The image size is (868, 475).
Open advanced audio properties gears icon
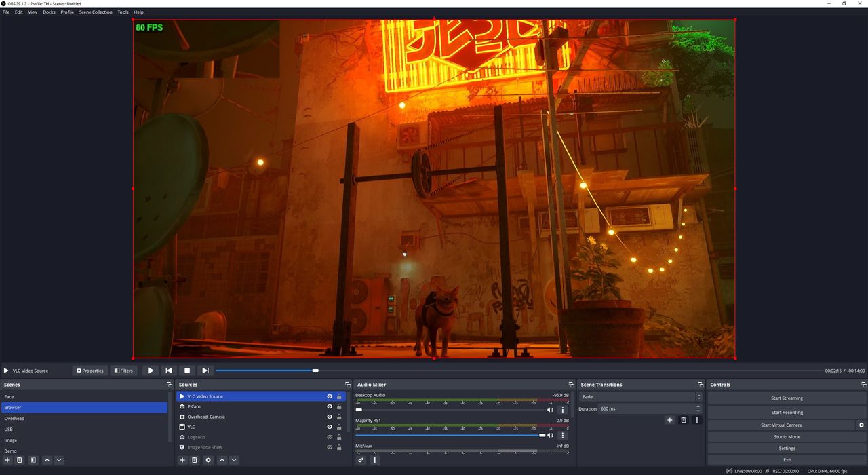click(x=361, y=460)
